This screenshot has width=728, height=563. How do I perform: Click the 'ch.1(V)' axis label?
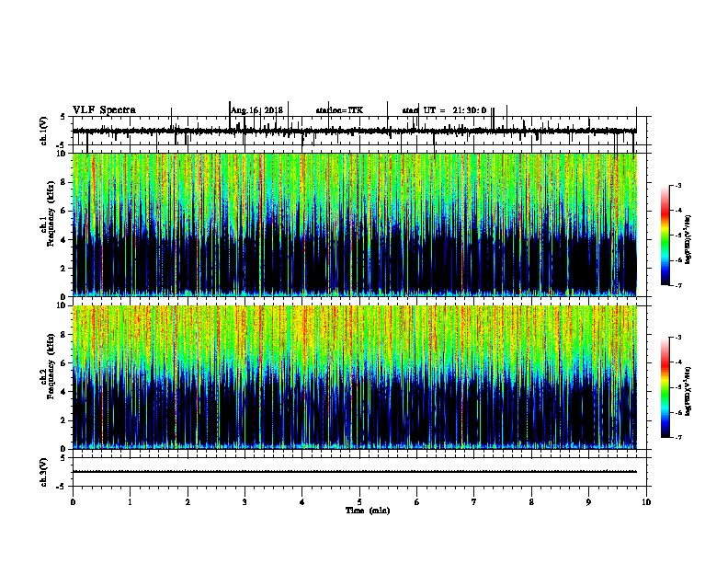click(44, 131)
